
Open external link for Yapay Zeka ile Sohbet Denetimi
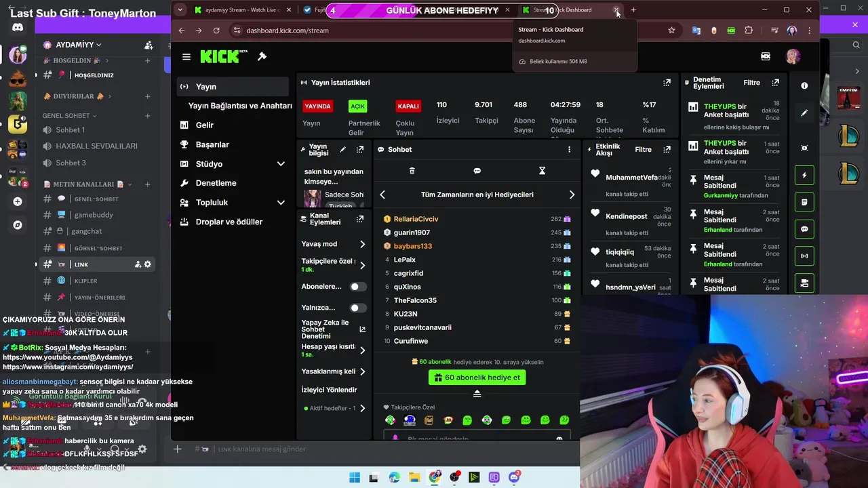(x=362, y=329)
